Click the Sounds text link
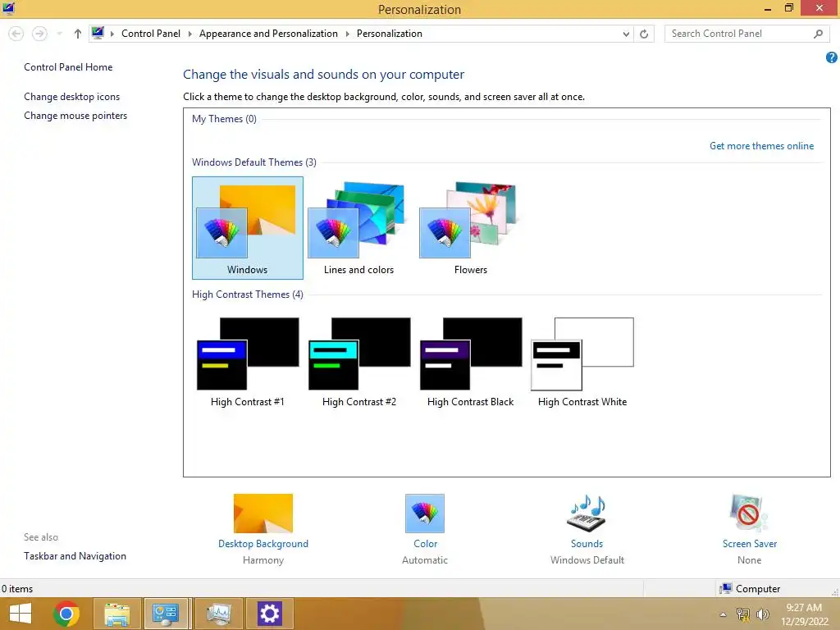840x630 pixels. pos(587,544)
